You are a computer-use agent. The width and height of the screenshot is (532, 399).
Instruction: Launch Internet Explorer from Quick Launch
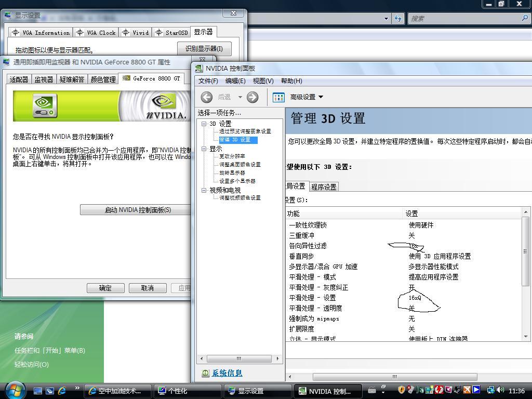tap(62, 391)
